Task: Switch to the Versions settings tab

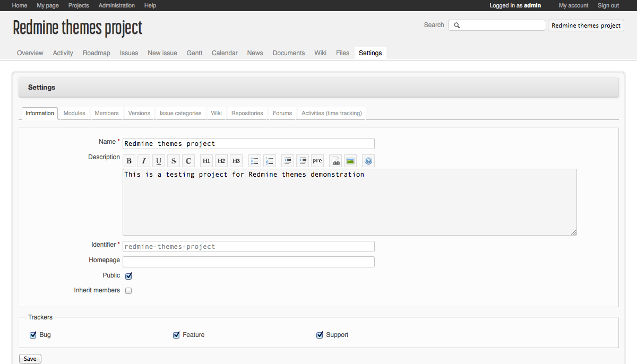Action: pyautogui.click(x=139, y=113)
